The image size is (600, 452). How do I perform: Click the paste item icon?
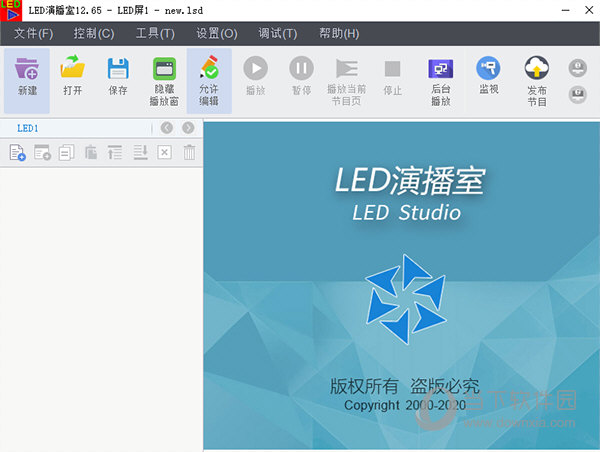click(91, 152)
